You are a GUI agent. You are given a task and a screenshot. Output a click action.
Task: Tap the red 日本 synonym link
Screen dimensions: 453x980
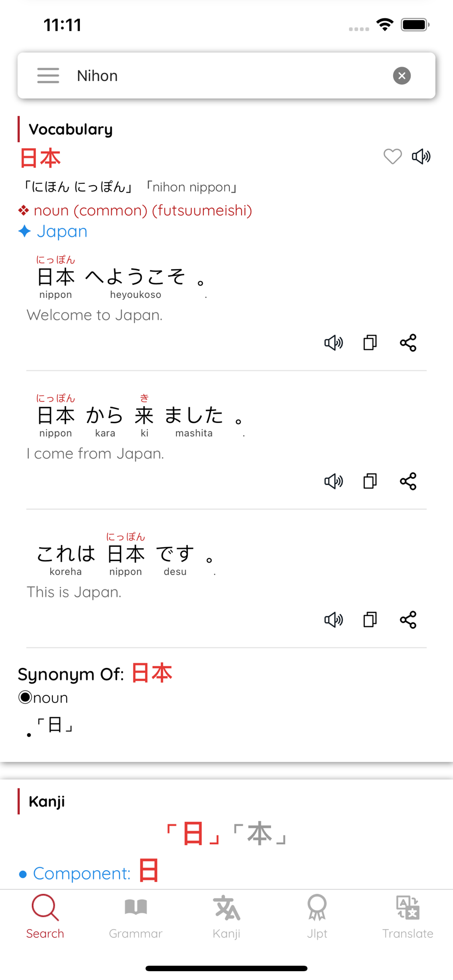(x=152, y=673)
